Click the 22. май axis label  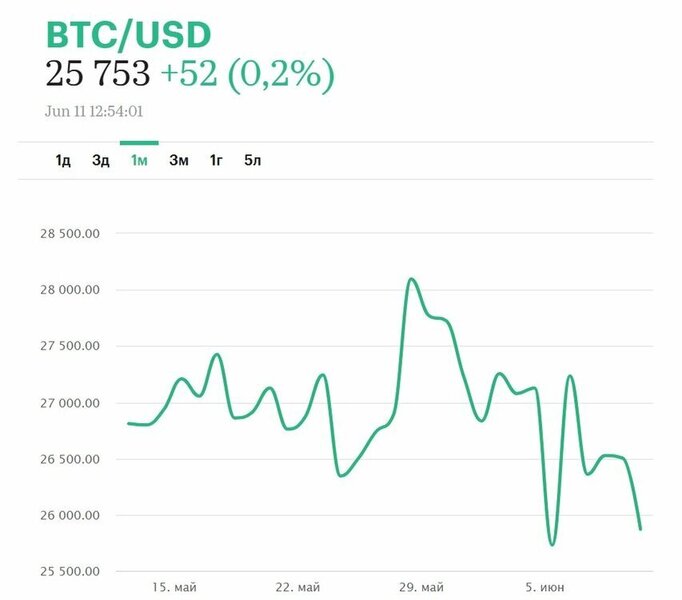pos(298,585)
